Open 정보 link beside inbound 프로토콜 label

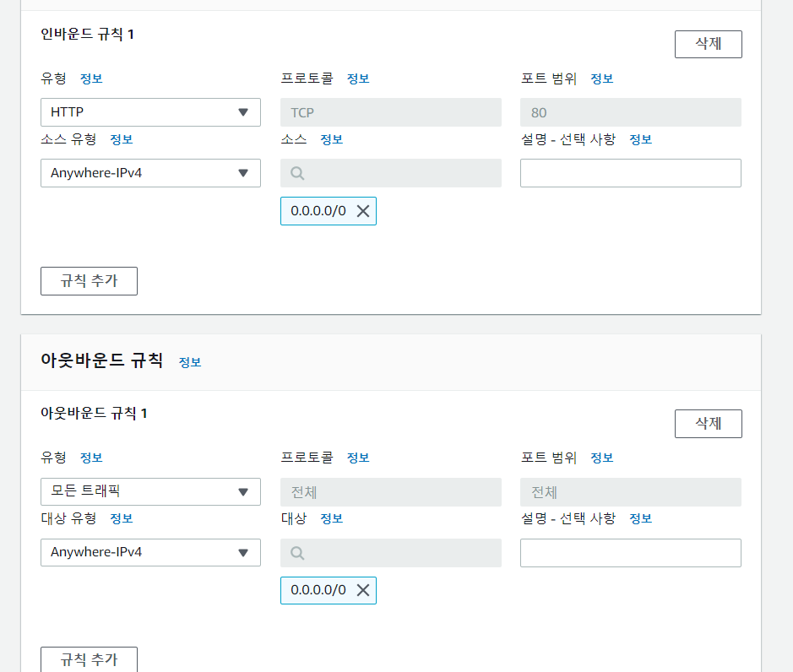click(358, 79)
